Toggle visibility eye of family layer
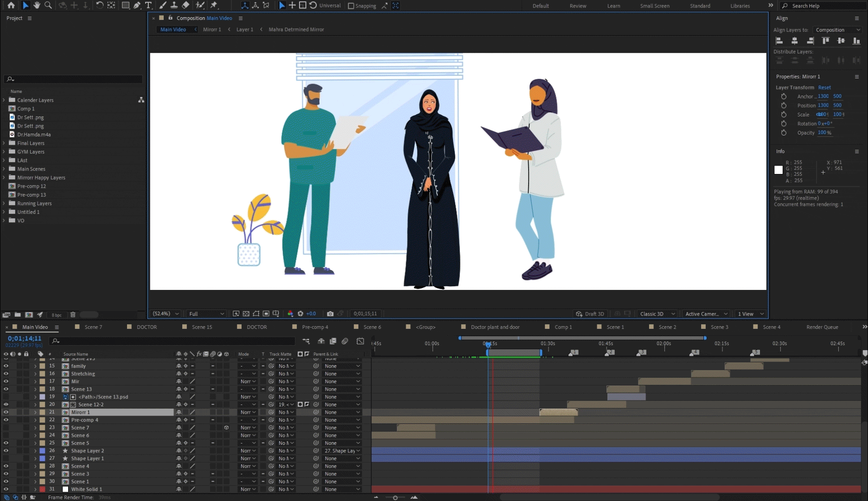Image resolution: width=868 pixels, height=501 pixels. pos(6,366)
